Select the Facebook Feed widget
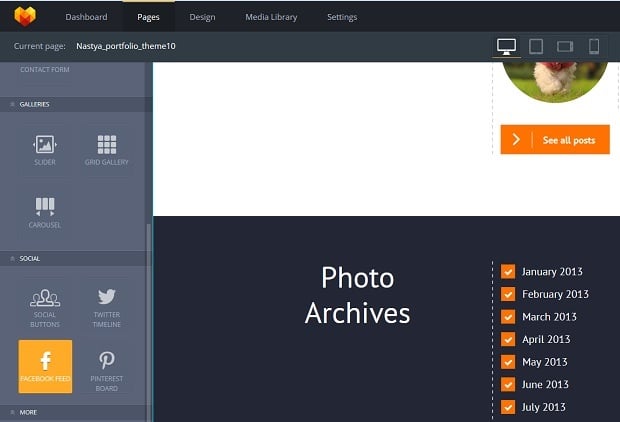620x422 pixels. [45, 366]
